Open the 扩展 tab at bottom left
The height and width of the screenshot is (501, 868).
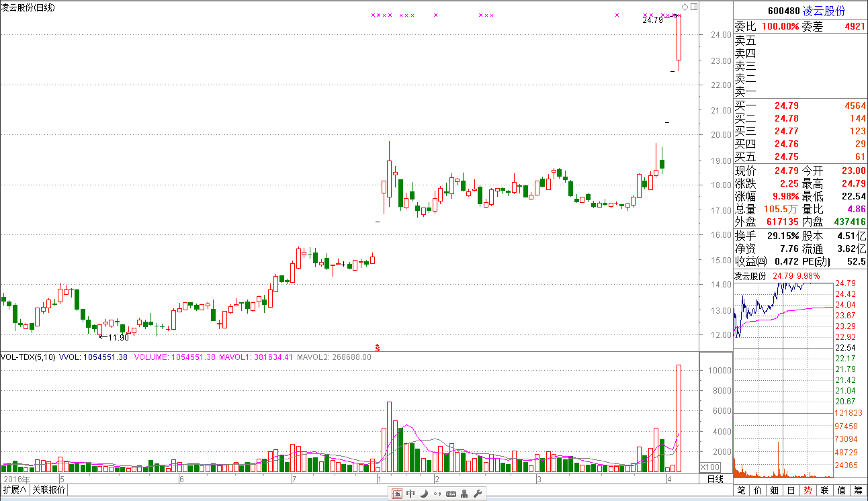point(15,490)
